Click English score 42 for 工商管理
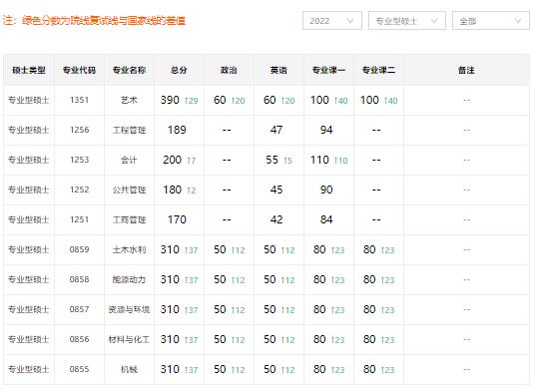This screenshot has width=536, height=392. click(x=276, y=219)
